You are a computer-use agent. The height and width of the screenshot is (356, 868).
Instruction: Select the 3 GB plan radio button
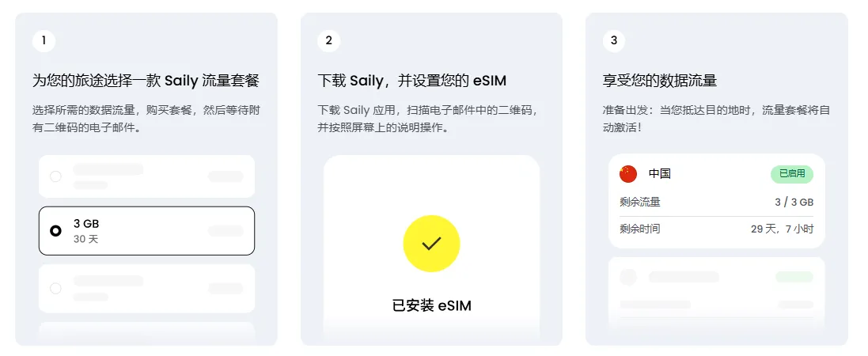(x=55, y=231)
